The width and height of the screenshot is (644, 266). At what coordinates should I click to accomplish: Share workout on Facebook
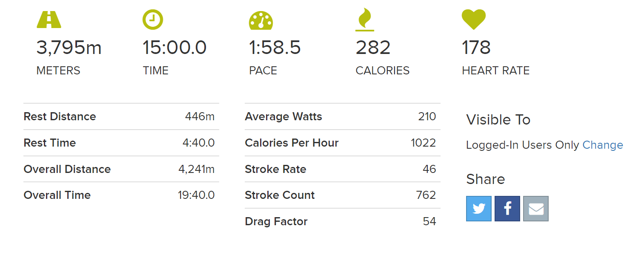pyautogui.click(x=507, y=209)
